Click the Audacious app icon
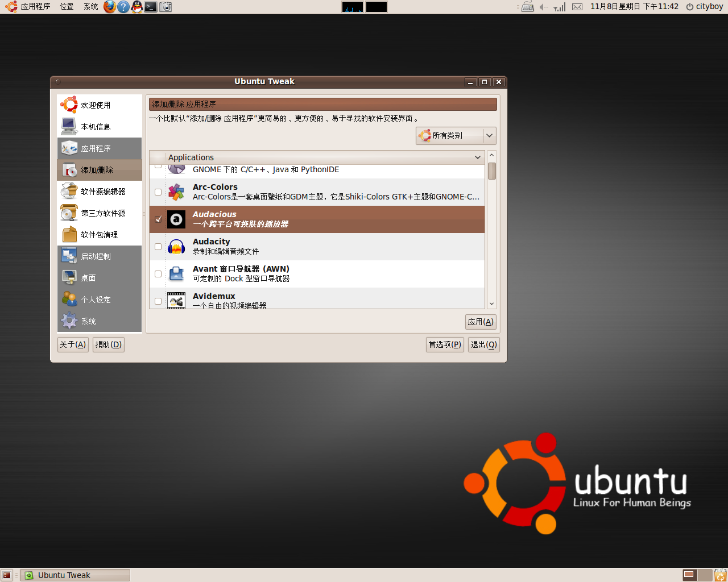This screenshot has width=728, height=582. coord(176,219)
